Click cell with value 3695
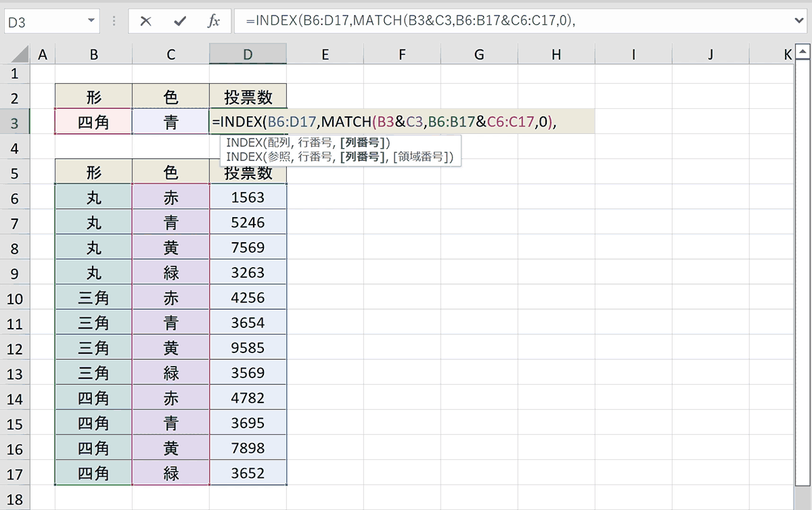Screen dimensions: 812x510 pyautogui.click(x=248, y=423)
